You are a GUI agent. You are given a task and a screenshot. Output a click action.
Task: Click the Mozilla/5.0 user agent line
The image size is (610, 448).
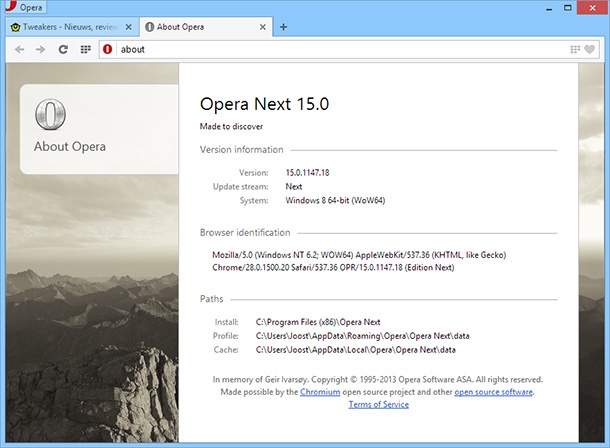point(359,255)
